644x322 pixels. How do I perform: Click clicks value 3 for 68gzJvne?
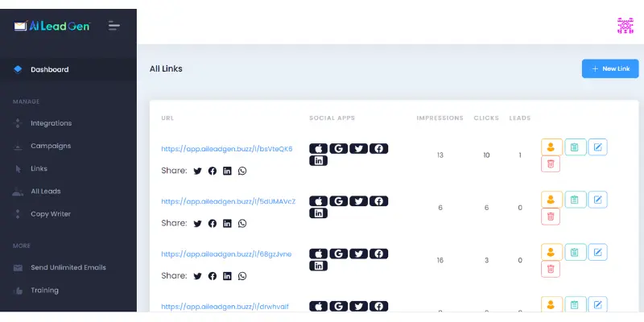coord(486,260)
